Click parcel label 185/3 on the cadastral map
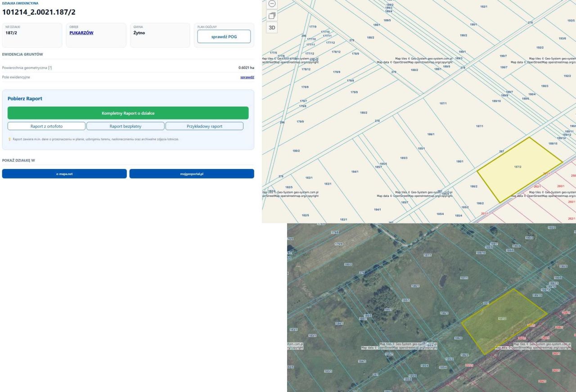The image size is (576, 392). click(404, 158)
